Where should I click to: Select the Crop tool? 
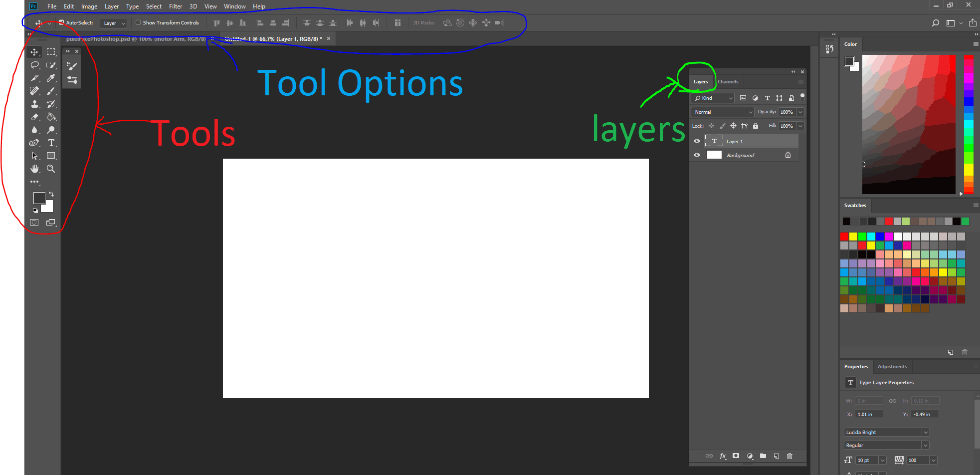(34, 78)
